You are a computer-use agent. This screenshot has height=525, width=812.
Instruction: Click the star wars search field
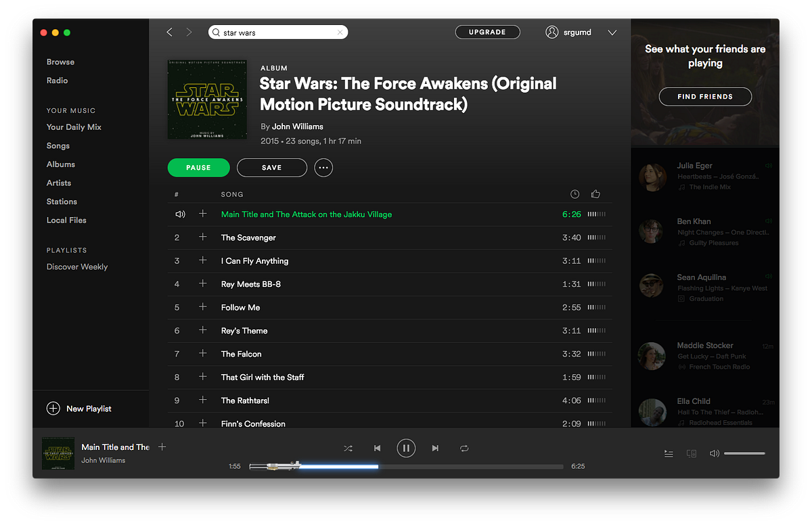(x=278, y=32)
